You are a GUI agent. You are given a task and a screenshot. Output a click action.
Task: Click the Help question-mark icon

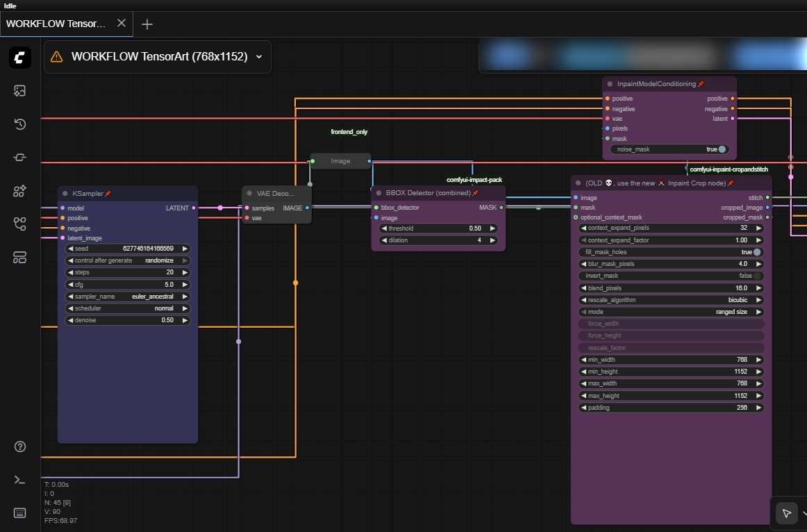(19, 447)
